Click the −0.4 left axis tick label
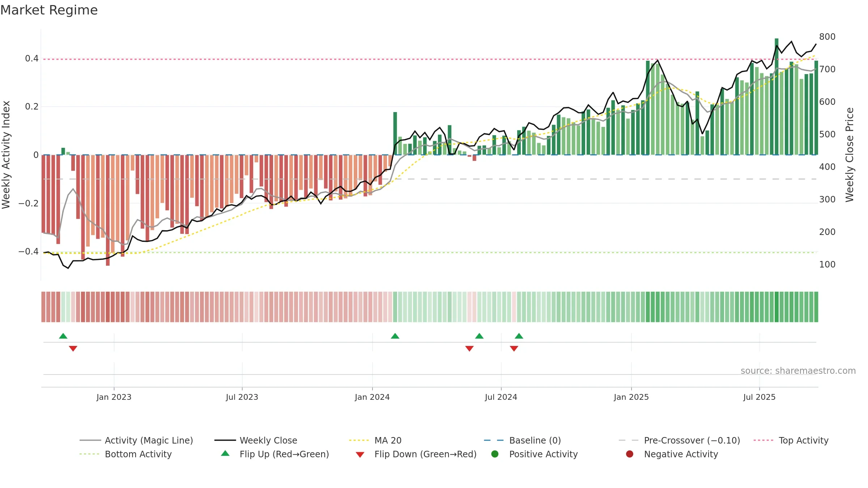 (29, 252)
